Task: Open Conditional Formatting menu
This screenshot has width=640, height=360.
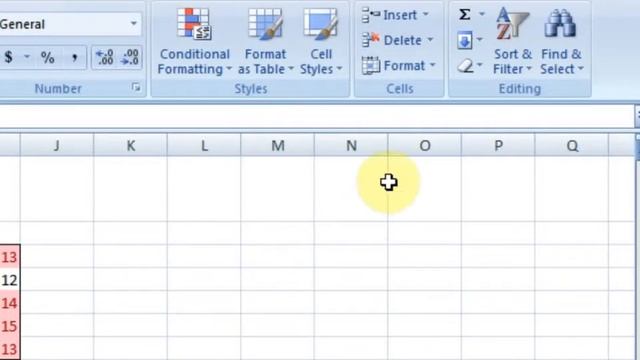Action: (194, 42)
